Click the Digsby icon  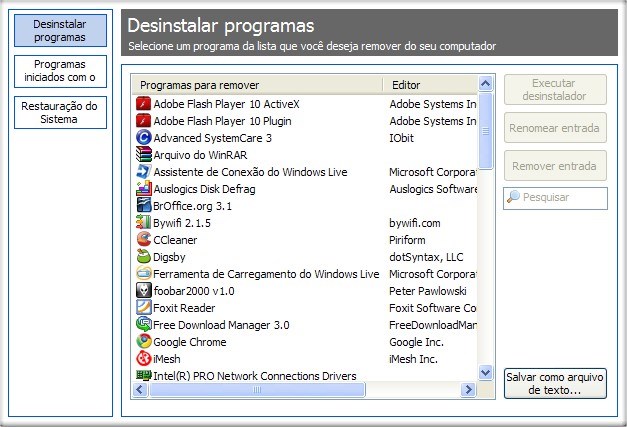[144, 256]
